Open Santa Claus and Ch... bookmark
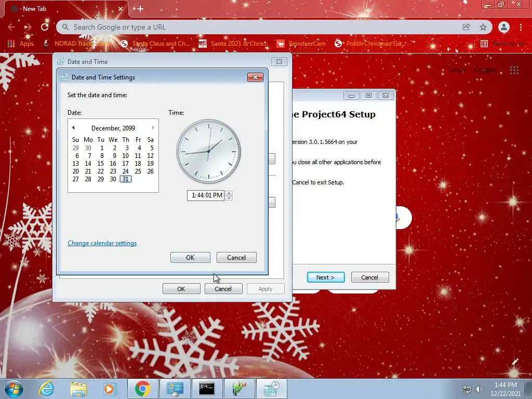 pyautogui.click(x=155, y=44)
